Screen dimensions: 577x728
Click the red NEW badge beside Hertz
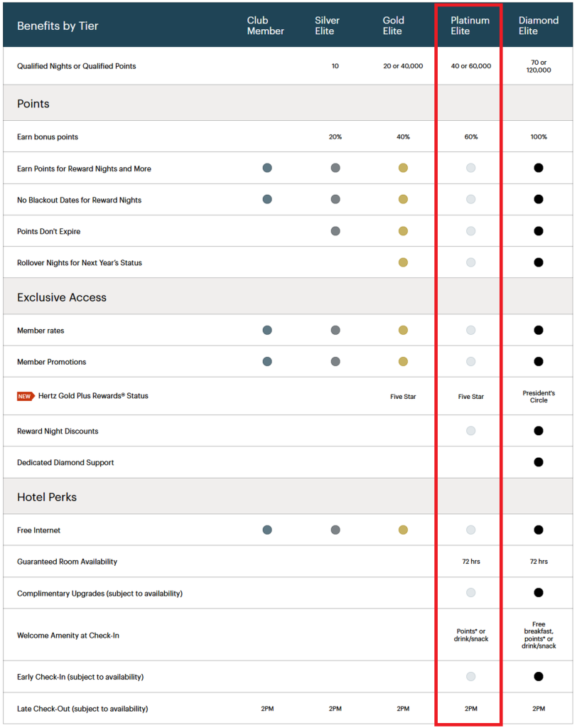(x=26, y=396)
